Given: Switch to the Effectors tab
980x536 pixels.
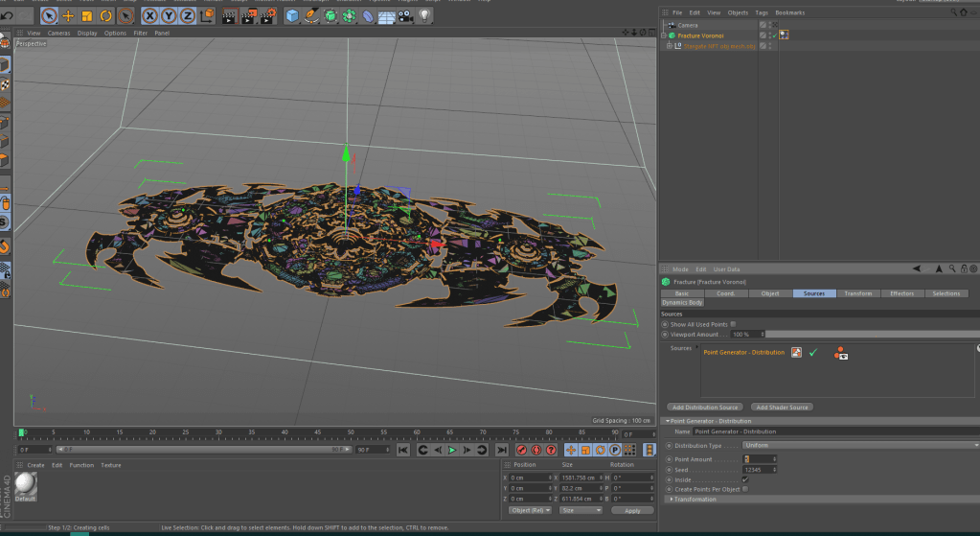Looking at the screenshot, I should coord(901,293).
